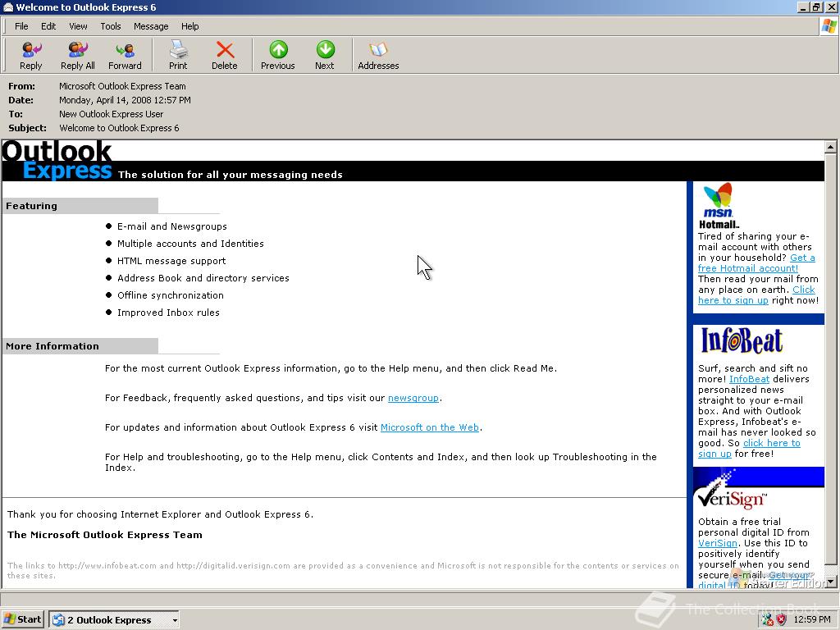840x630 pixels.
Task: Click the recipient 'New Outlook Express User'
Action: click(111, 114)
